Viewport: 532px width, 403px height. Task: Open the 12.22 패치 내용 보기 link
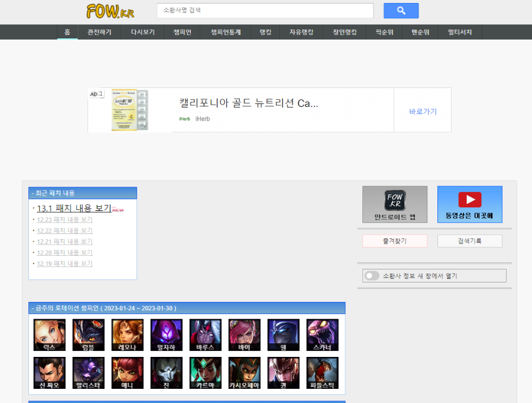coord(64,230)
